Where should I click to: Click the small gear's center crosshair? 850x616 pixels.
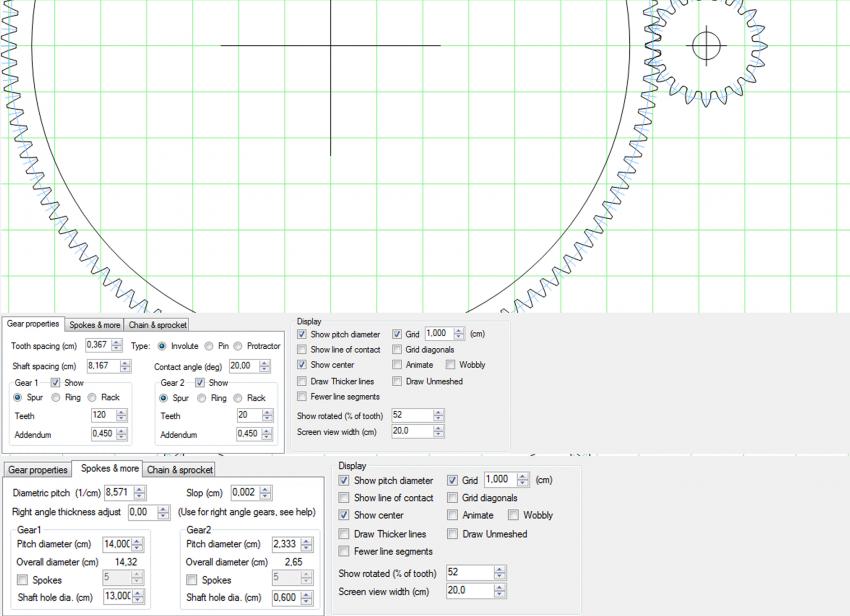pos(706,44)
